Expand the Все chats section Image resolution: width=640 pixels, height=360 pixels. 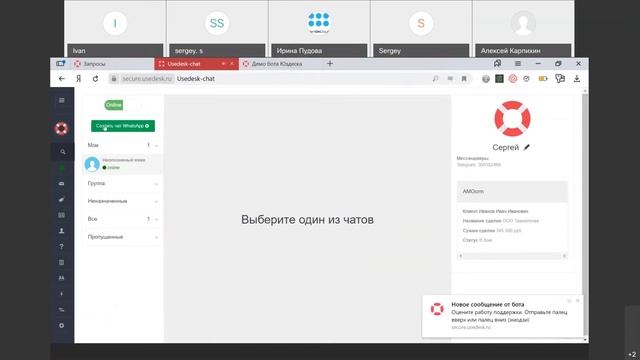(x=122, y=219)
